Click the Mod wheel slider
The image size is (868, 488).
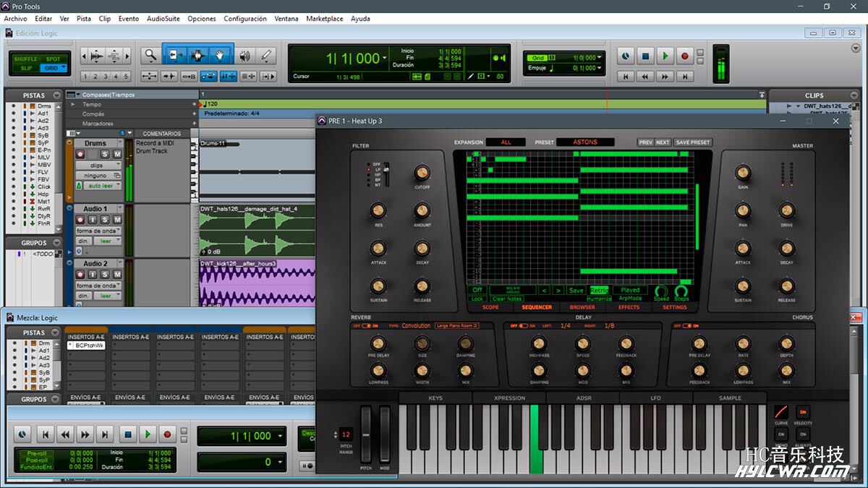(x=385, y=435)
